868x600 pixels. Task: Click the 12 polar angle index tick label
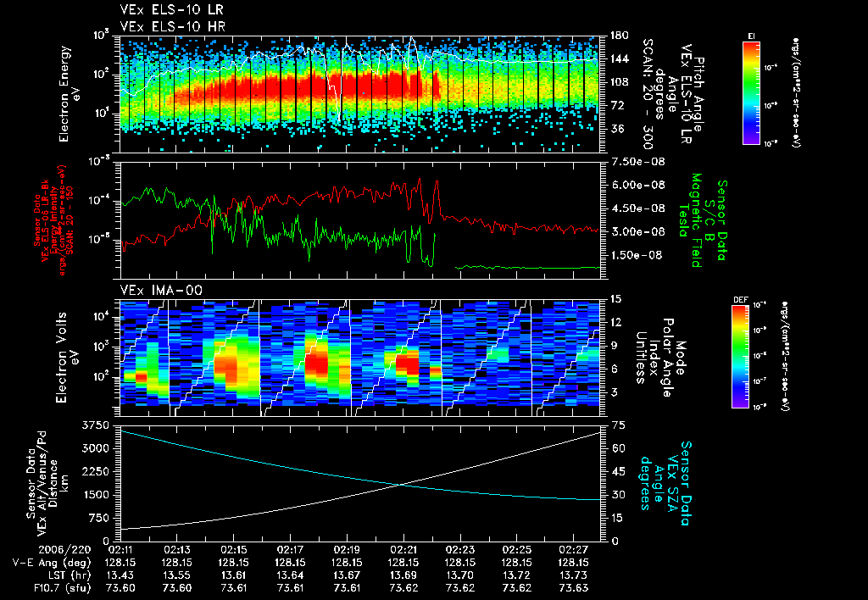[x=615, y=322]
